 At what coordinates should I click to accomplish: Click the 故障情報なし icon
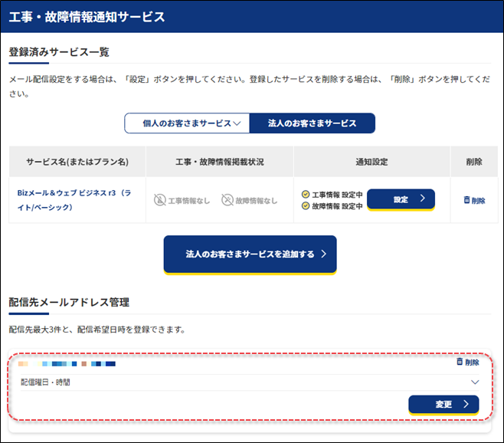tap(227, 200)
